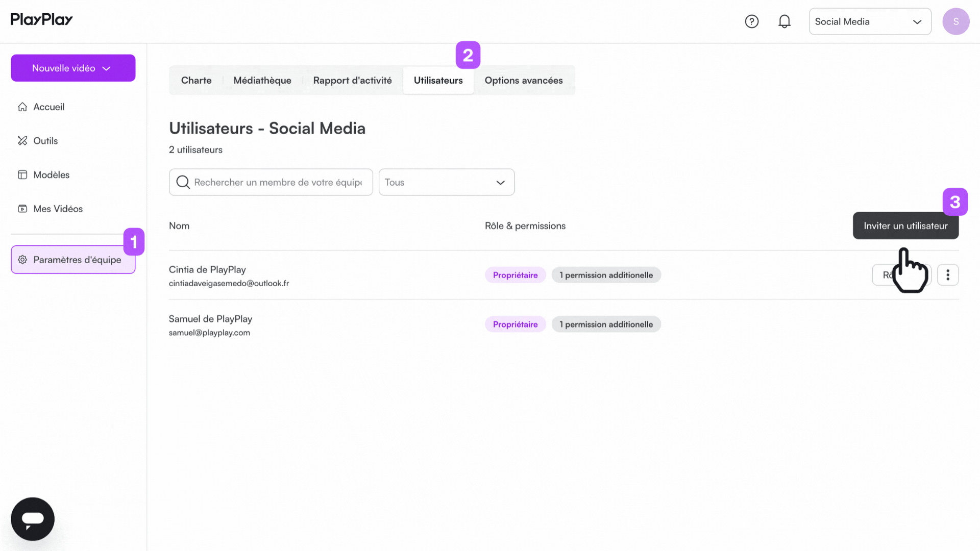Open the Rapport d'activité tab
The image size is (980, 551).
pos(353,80)
